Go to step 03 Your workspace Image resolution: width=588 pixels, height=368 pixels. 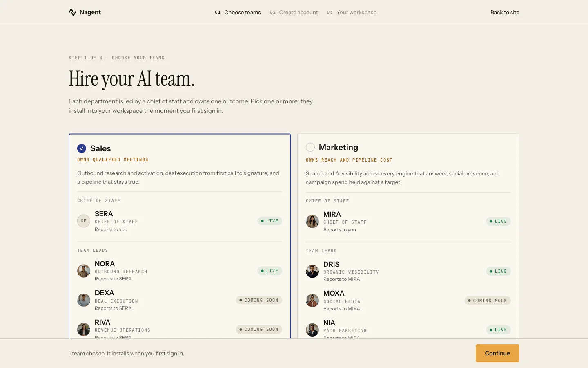click(x=352, y=13)
